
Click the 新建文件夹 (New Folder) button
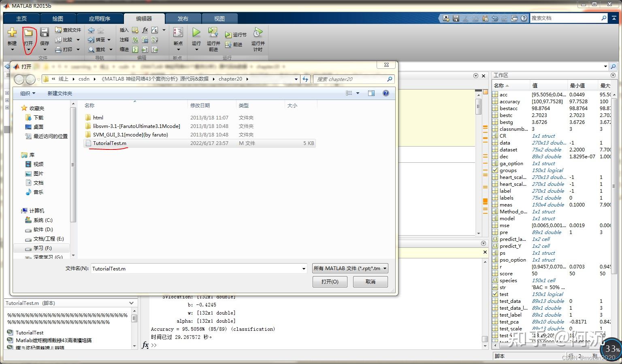(x=59, y=93)
